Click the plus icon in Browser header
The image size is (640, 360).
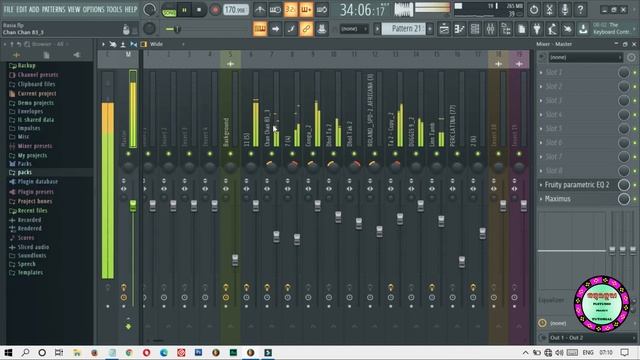click(17, 55)
